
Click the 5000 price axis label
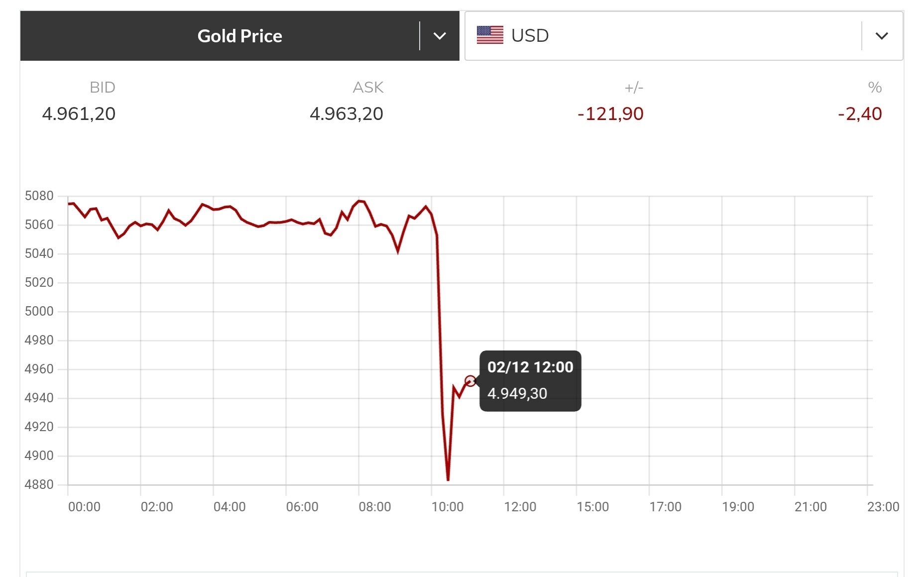39,312
